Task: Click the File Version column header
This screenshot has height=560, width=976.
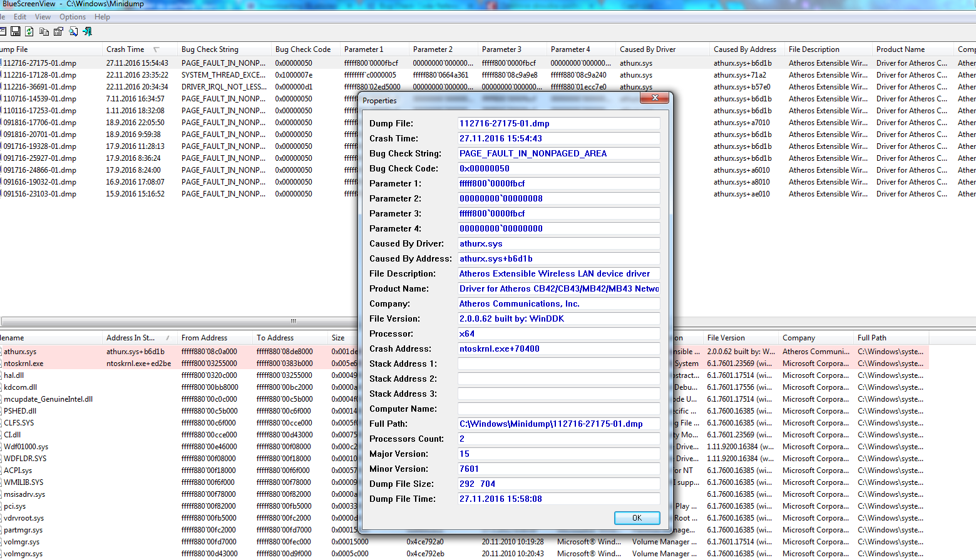Action: click(x=741, y=338)
